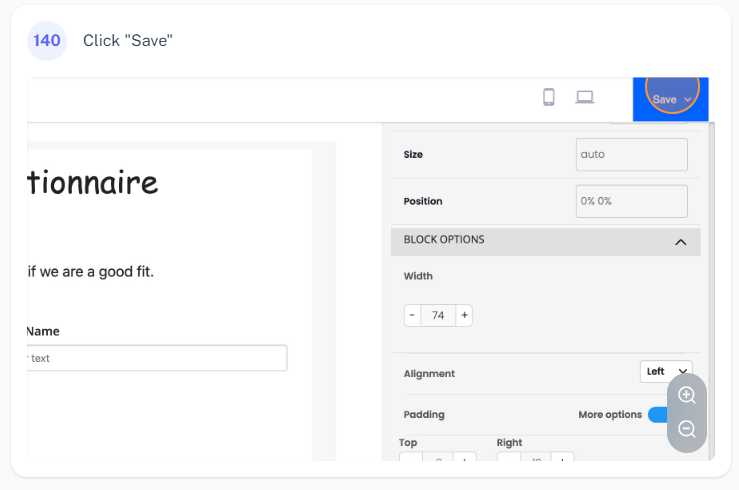Click the Name text input in form
Viewport: 739px width, 490px height.
(x=157, y=358)
